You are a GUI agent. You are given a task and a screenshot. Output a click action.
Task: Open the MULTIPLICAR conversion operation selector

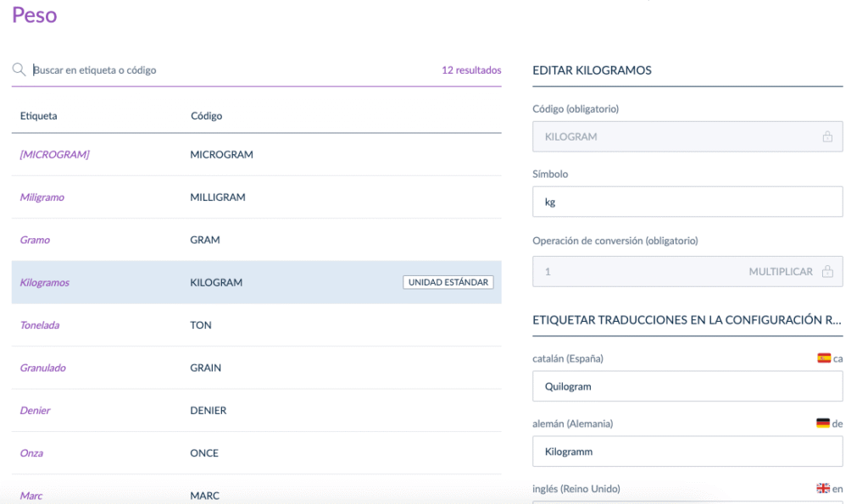coord(781,272)
